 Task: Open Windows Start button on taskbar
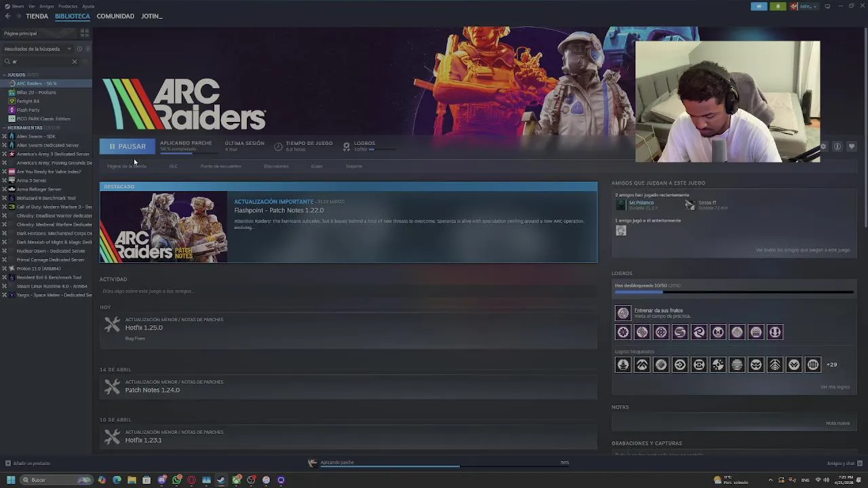(x=11, y=480)
